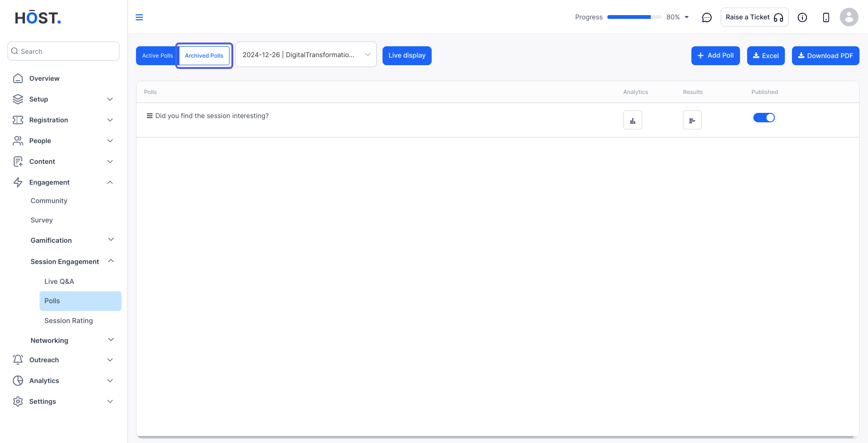Expand the Gamification chevron

pos(111,239)
